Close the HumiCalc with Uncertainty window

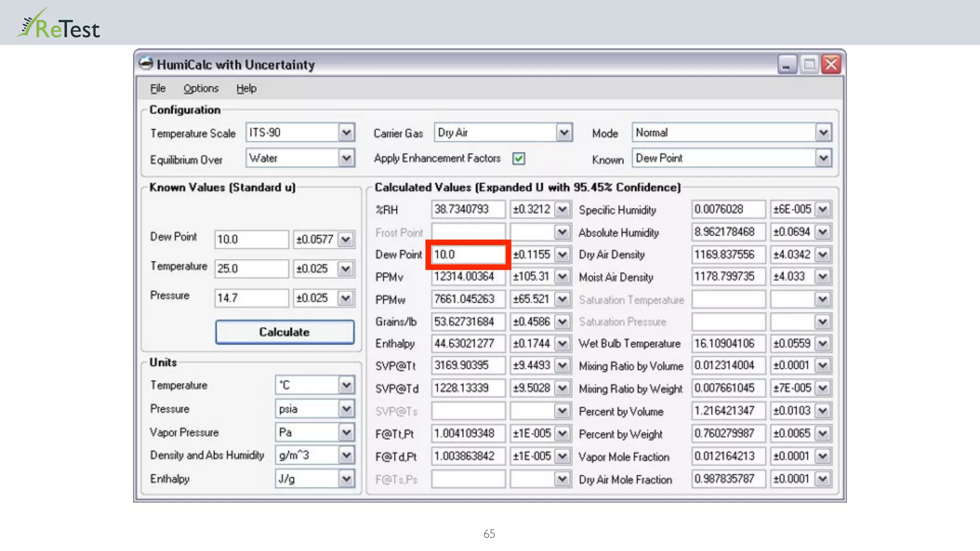[x=832, y=64]
